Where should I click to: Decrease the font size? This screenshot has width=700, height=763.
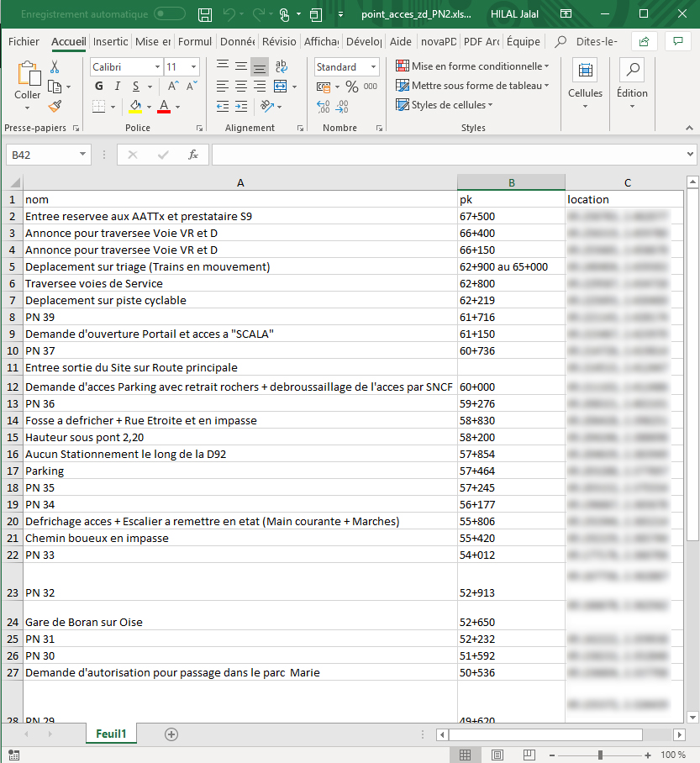click(x=192, y=87)
